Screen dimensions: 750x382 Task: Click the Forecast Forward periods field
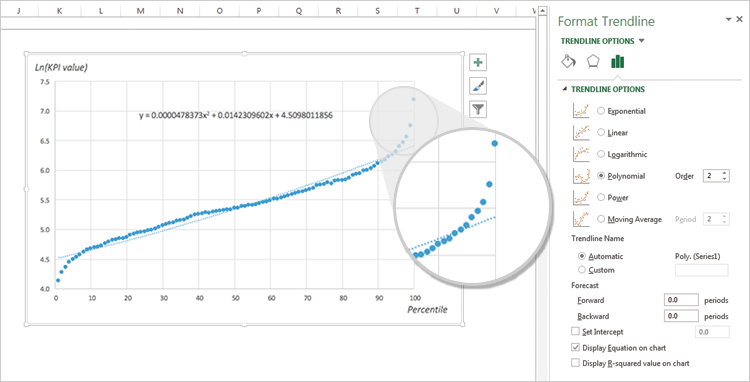coord(682,300)
